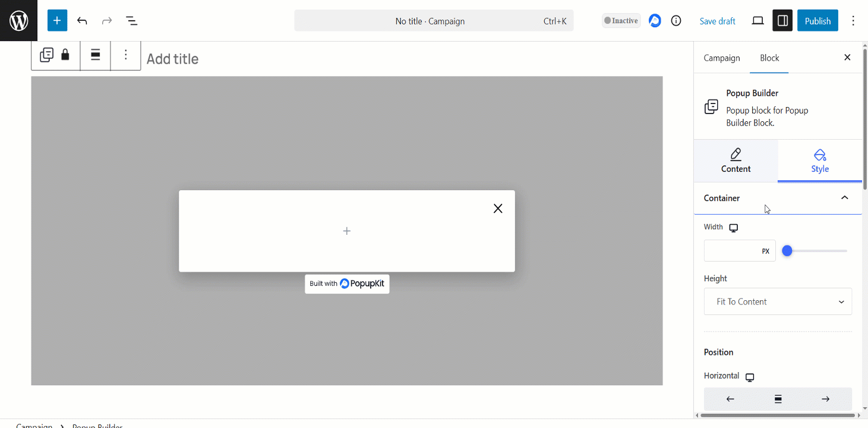This screenshot has height=428, width=868.
Task: Set horizontal position to left
Action: tap(730, 399)
